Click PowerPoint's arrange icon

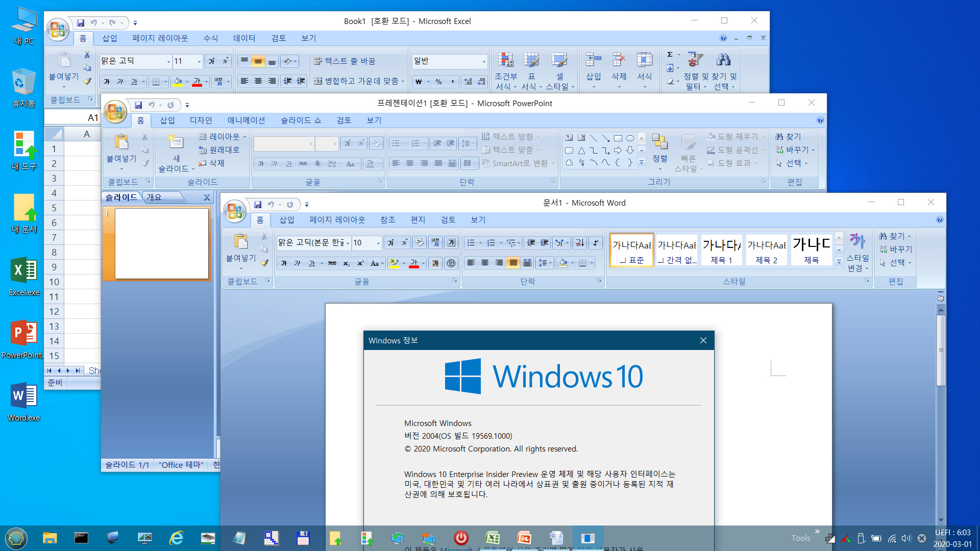pyautogui.click(x=659, y=142)
